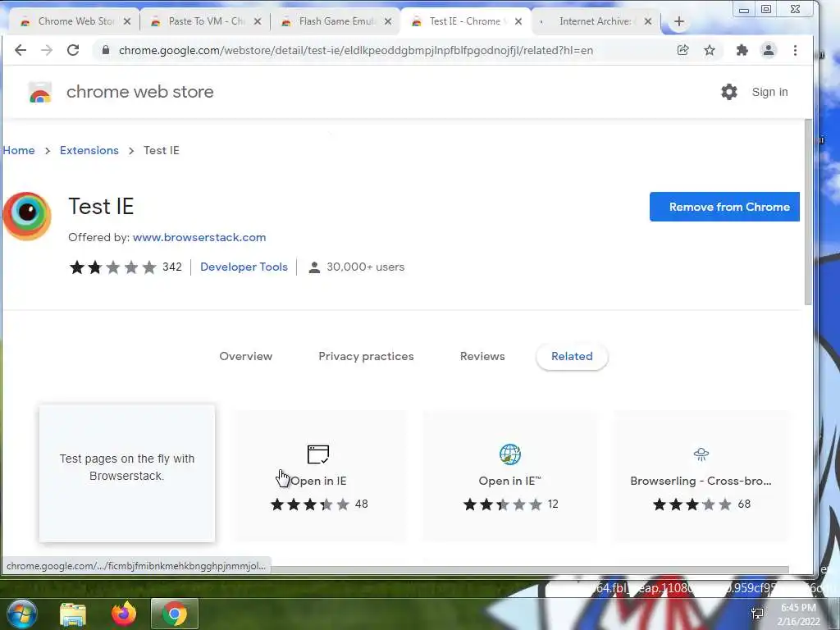The image size is (840, 630).
Task: Click the Open in IE window icon
Action: tap(318, 454)
